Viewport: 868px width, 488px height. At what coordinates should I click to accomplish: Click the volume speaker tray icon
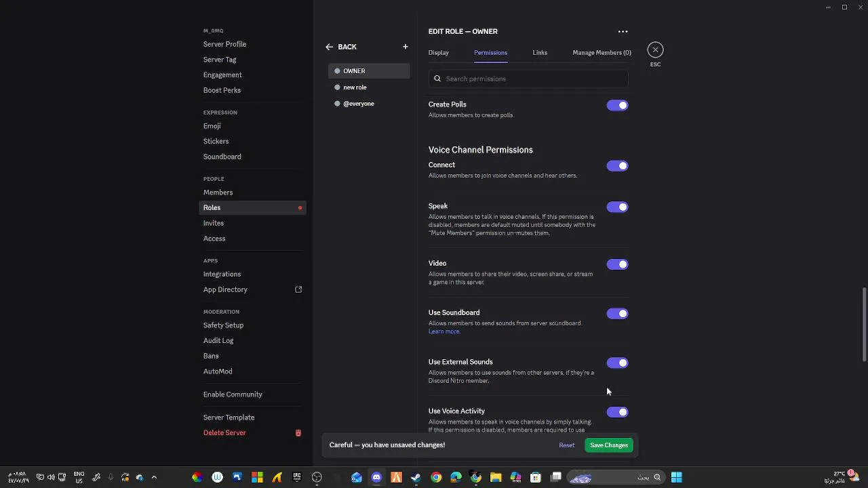[51, 477]
